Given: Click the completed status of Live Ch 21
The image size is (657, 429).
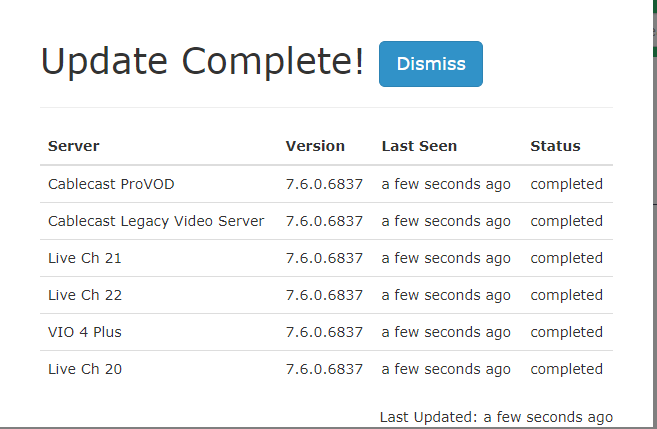Looking at the screenshot, I should 566,258.
